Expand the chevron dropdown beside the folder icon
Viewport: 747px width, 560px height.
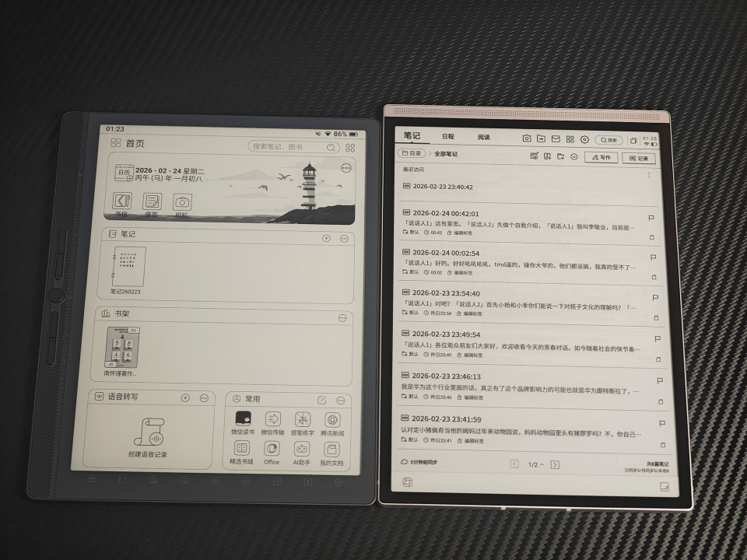(574, 156)
